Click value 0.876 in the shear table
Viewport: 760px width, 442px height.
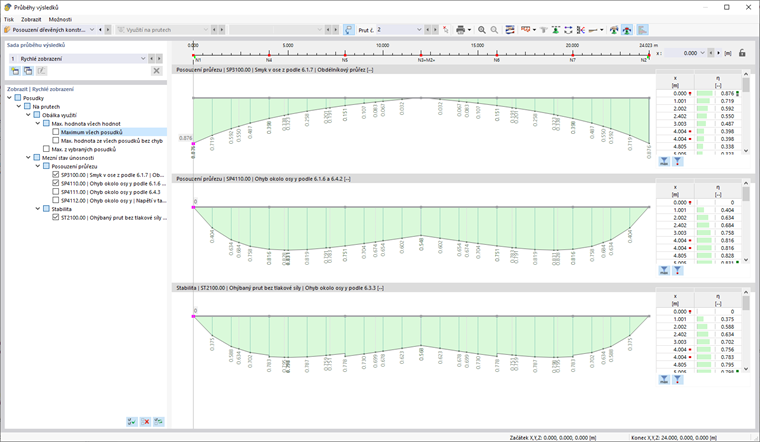pos(727,94)
